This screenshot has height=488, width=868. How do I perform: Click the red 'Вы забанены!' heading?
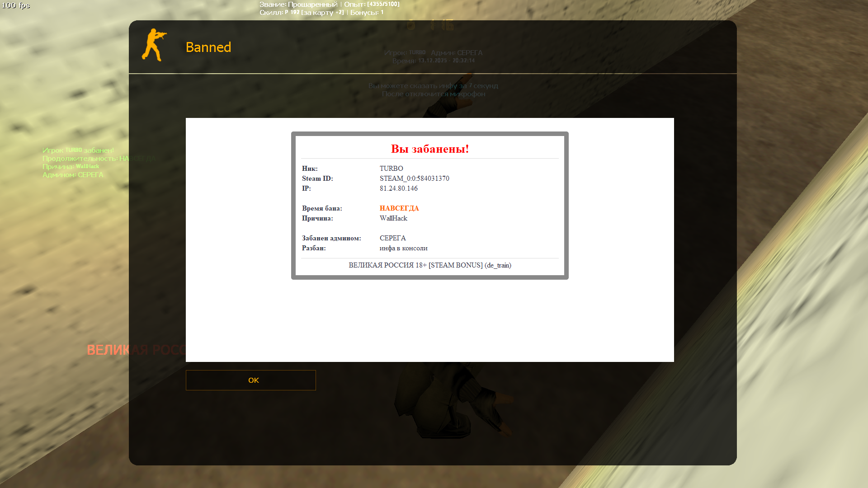[x=429, y=149]
